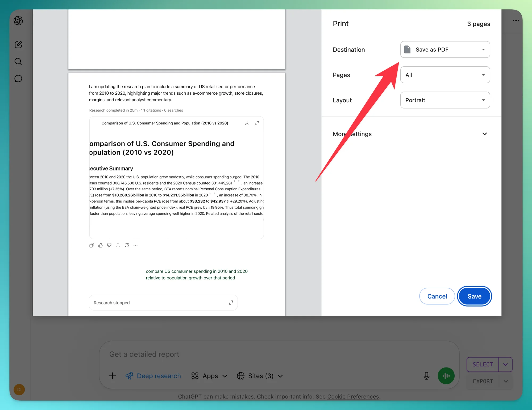Start dictation with the microphone icon
532x410 pixels.
426,376
